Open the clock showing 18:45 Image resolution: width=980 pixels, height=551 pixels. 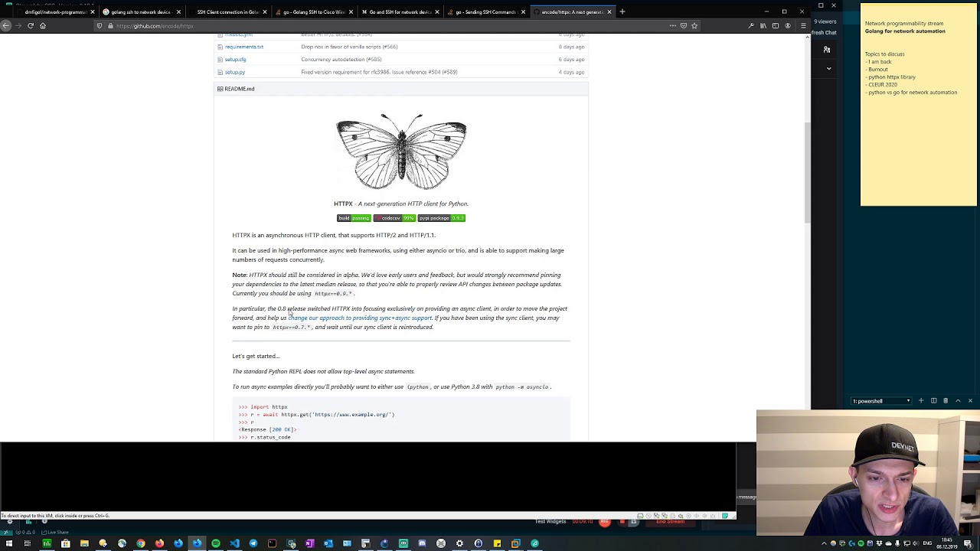pos(948,544)
